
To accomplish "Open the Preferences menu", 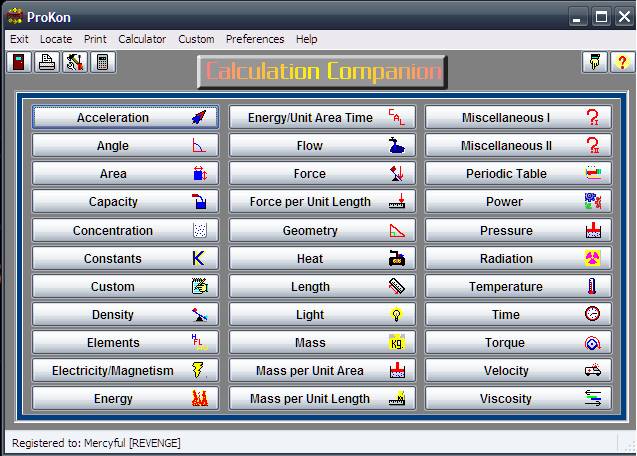I will [255, 39].
